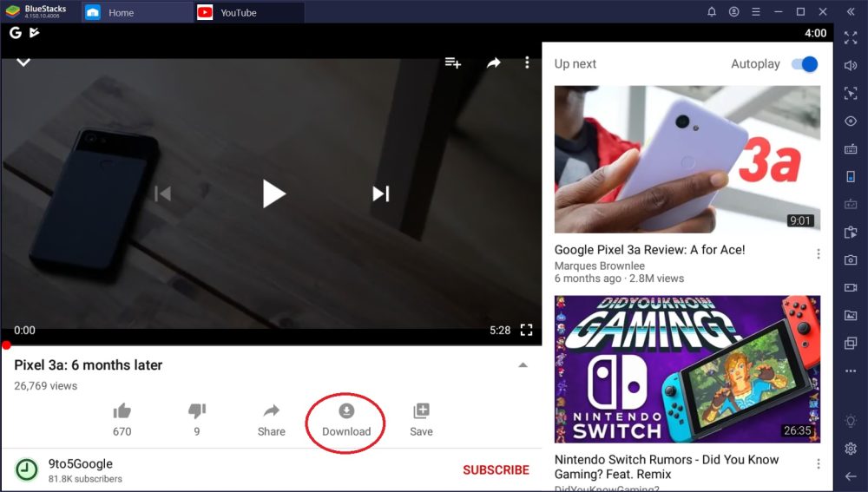Play the Pixel 3a video

tap(273, 194)
